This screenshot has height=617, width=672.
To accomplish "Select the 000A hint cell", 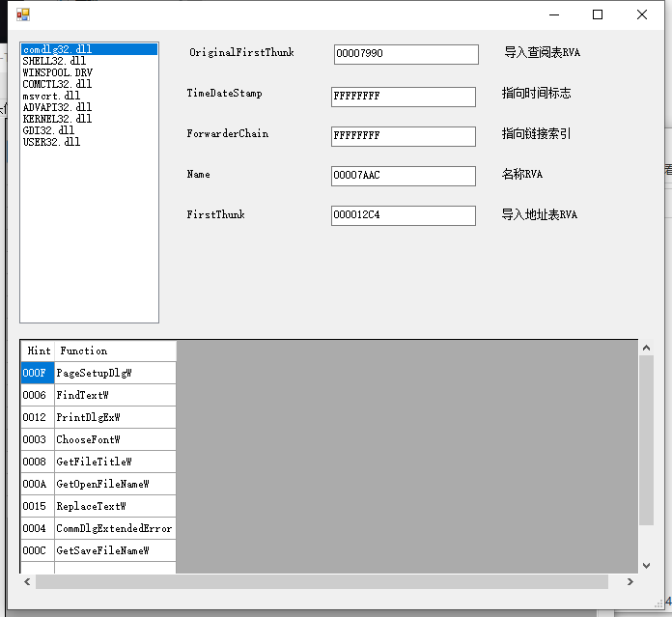I will coord(38,484).
